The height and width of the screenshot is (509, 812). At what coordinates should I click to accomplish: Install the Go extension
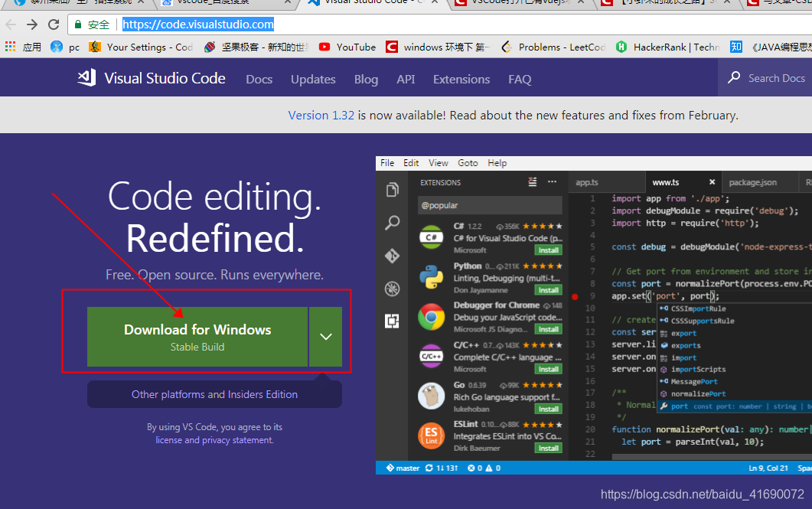(x=549, y=409)
